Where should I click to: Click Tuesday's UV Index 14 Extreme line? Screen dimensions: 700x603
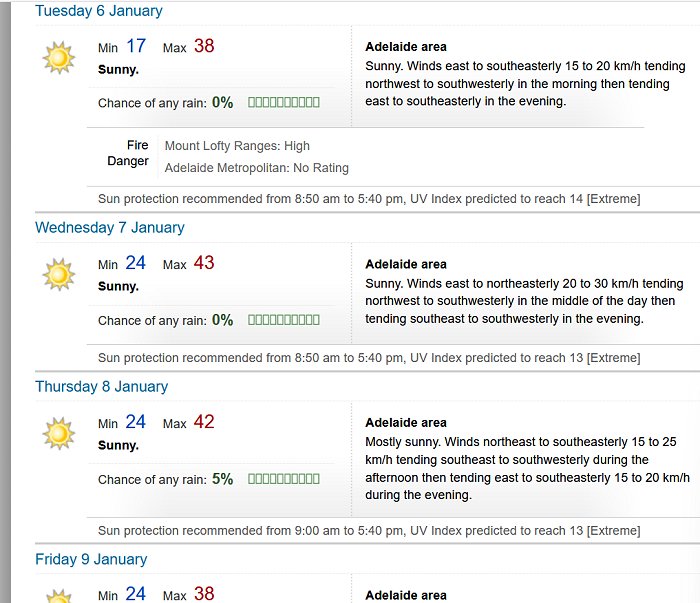coord(369,199)
